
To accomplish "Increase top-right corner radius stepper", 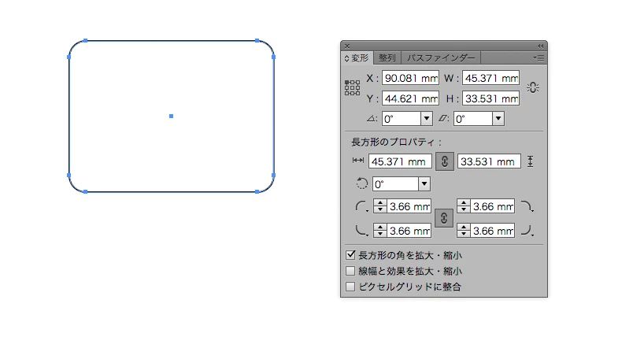I will (464, 203).
